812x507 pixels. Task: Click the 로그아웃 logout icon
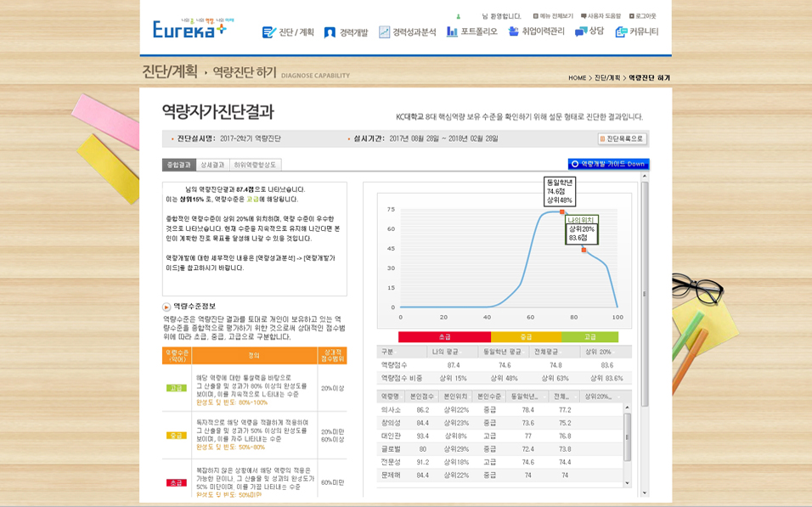631,16
